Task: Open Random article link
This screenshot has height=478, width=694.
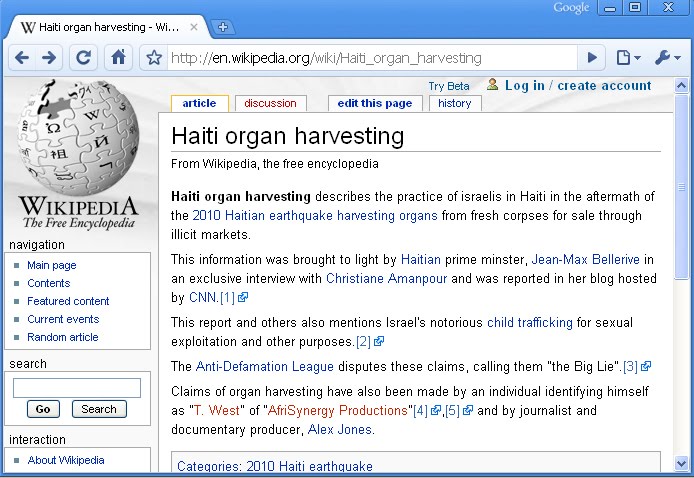Action: tap(63, 337)
